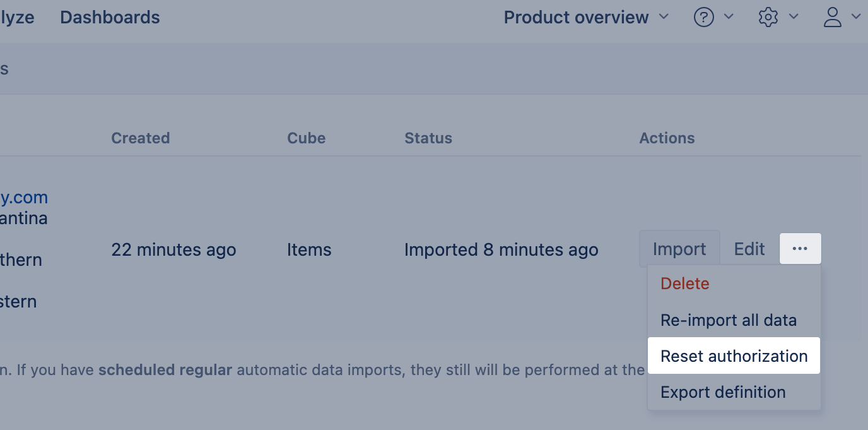Screen dimensions: 868x430
Task: Open the settings gear icon
Action: coord(768,17)
